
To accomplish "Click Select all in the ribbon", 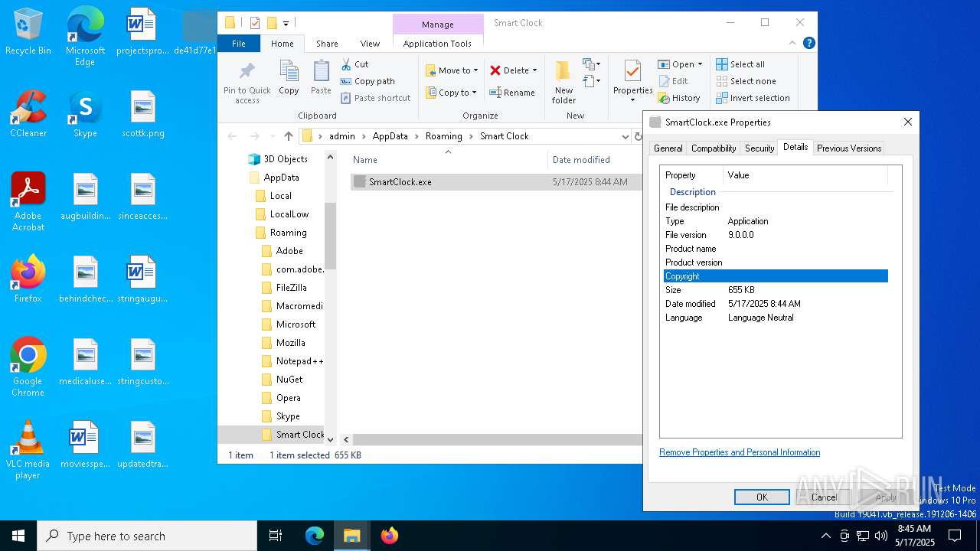I will 740,64.
